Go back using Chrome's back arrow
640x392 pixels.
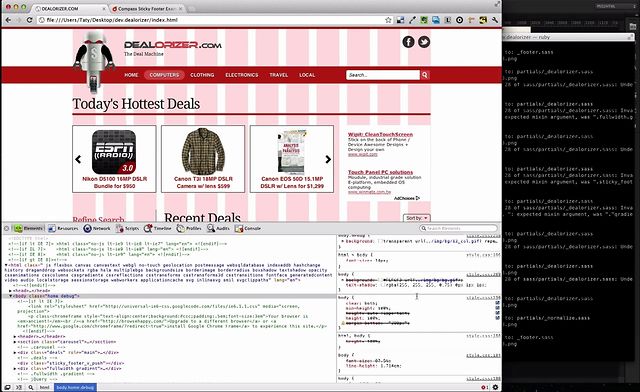point(8,20)
